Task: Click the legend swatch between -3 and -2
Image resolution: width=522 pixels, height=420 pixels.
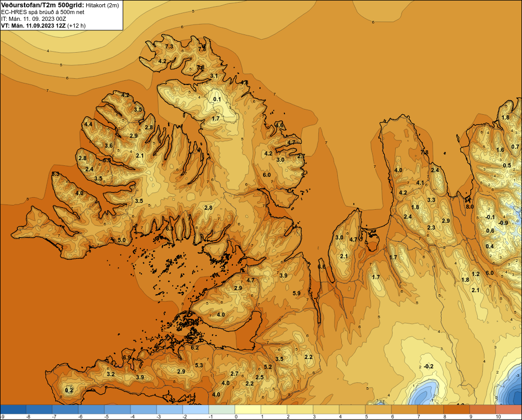Action: [x=170, y=409]
